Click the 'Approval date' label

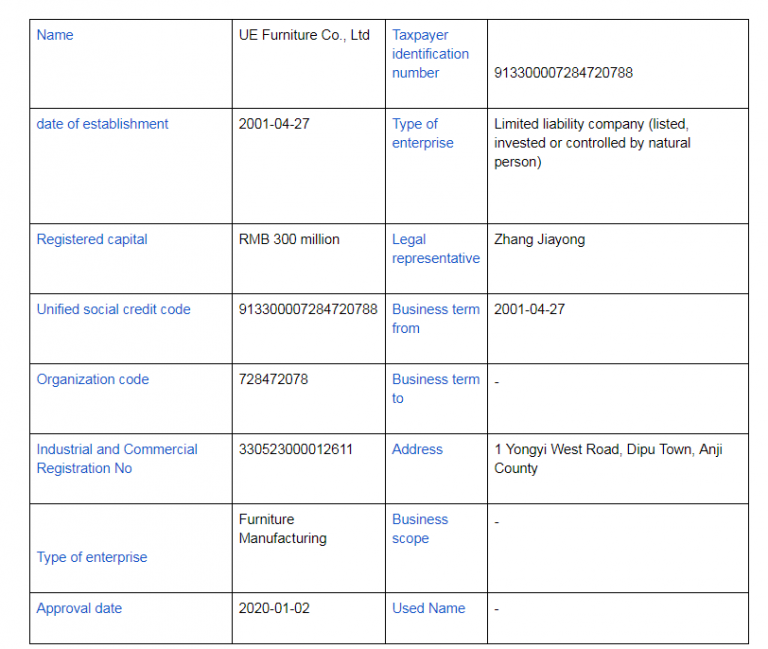click(x=79, y=608)
